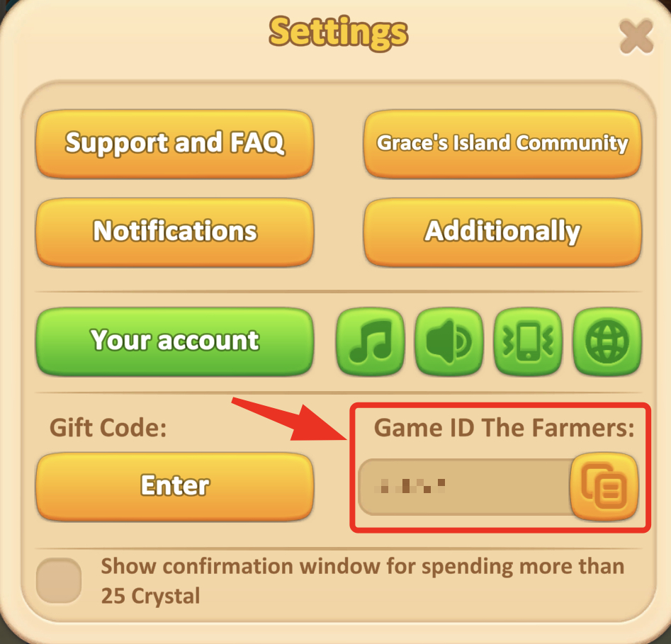
Task: Toggle phone vibration icon button
Action: click(528, 341)
